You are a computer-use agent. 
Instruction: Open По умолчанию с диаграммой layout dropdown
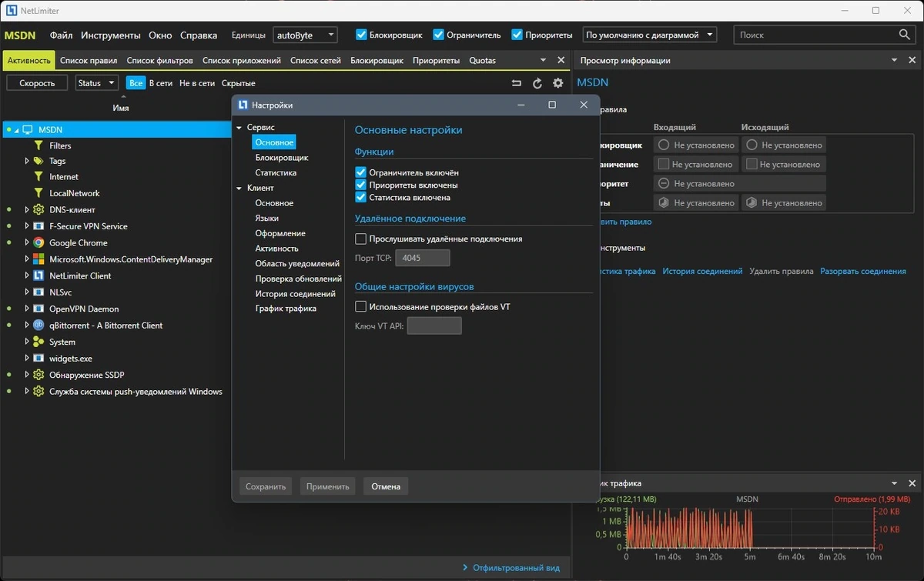(x=649, y=35)
